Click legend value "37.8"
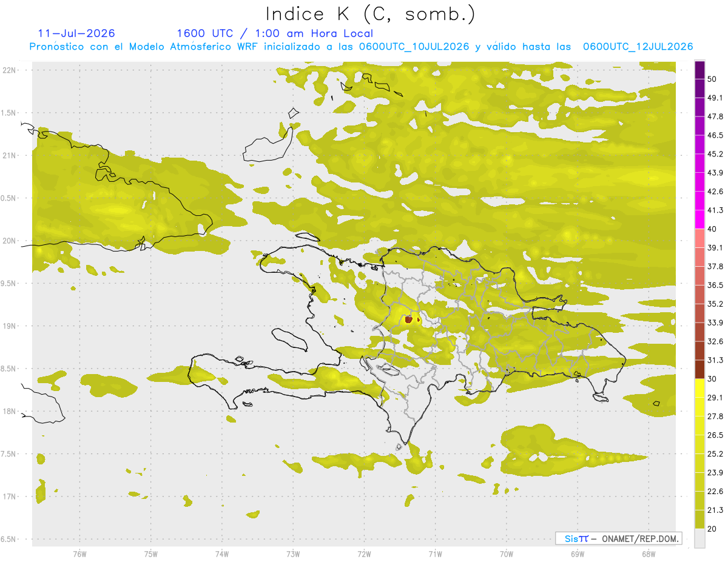Viewport: 728px width, 562px height. point(715,267)
